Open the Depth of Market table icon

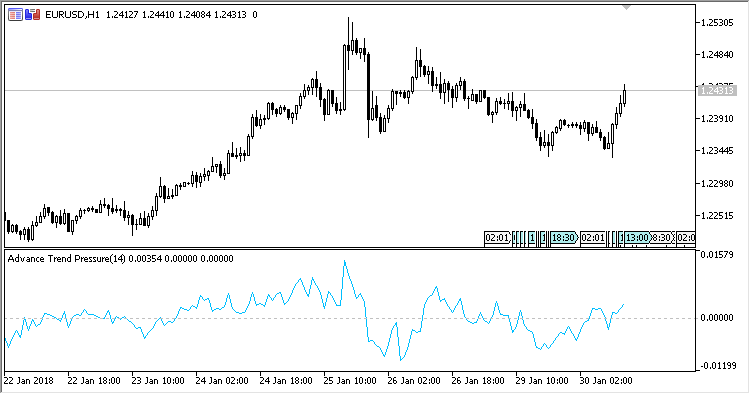coord(15,15)
